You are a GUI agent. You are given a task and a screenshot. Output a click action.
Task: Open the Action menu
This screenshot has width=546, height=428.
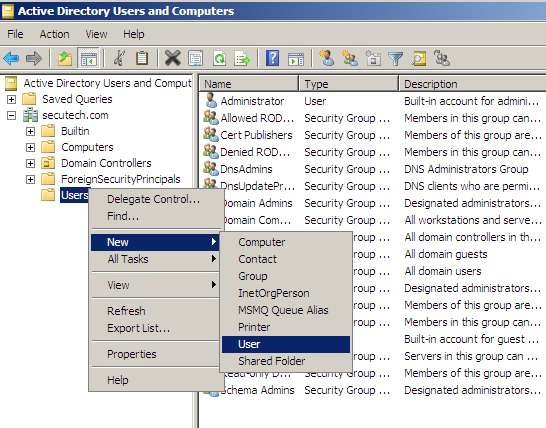54,34
